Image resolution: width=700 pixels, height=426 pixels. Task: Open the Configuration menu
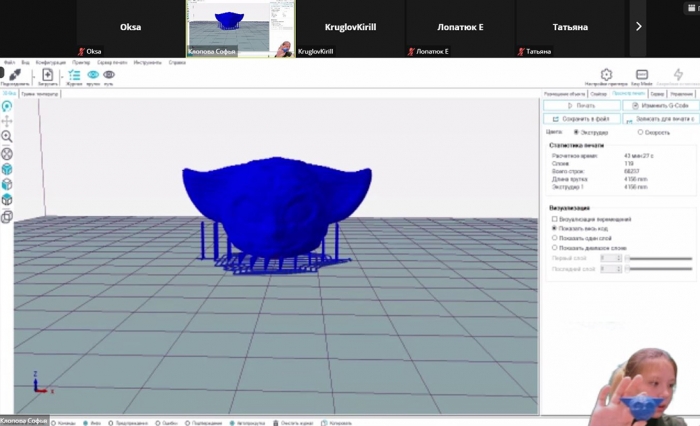coord(50,62)
